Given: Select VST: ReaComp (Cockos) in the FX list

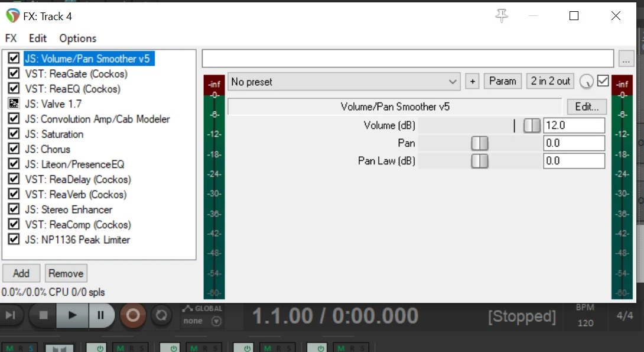Looking at the screenshot, I should [78, 225].
